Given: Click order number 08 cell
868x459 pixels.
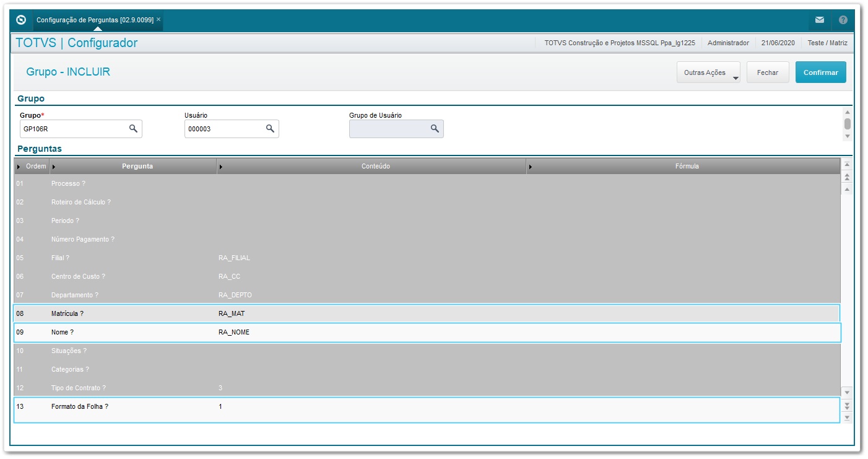Looking at the screenshot, I should 20,313.
